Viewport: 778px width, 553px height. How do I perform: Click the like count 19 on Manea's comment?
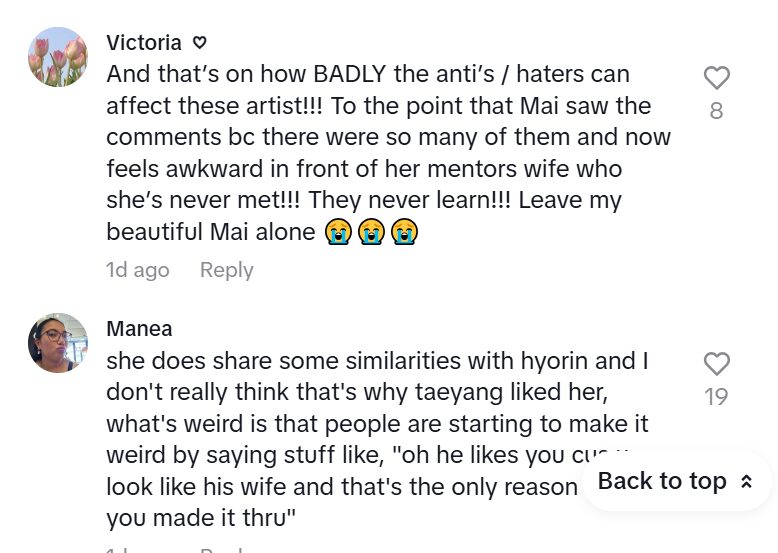click(x=716, y=397)
